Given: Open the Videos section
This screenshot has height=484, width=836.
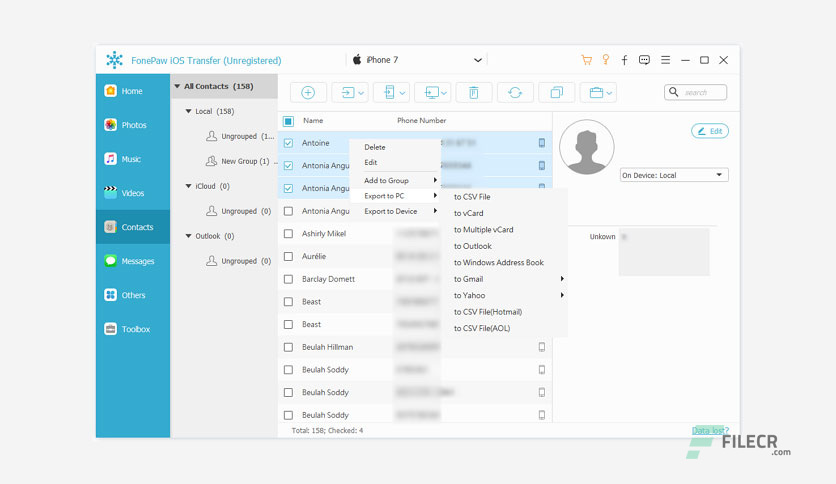Looking at the screenshot, I should point(133,193).
